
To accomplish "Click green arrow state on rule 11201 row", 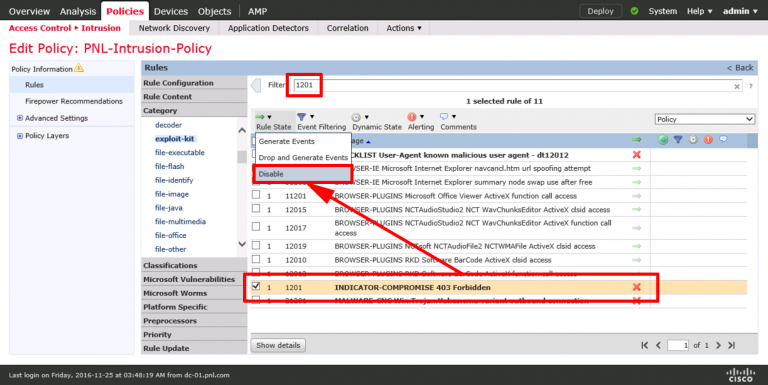I will [636, 196].
